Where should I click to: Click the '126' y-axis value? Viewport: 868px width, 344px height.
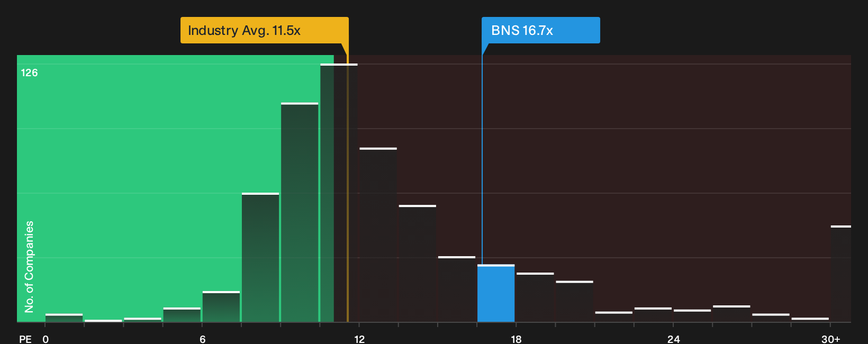coord(29,73)
